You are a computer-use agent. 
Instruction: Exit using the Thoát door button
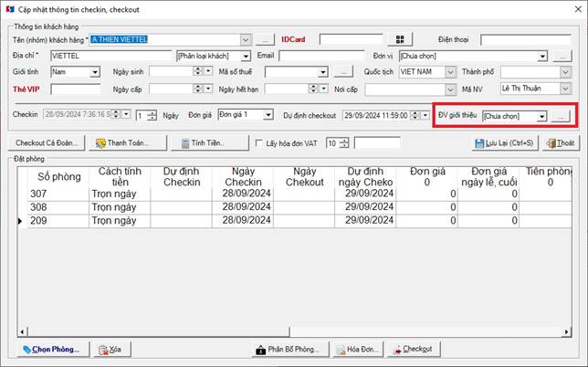click(x=561, y=142)
